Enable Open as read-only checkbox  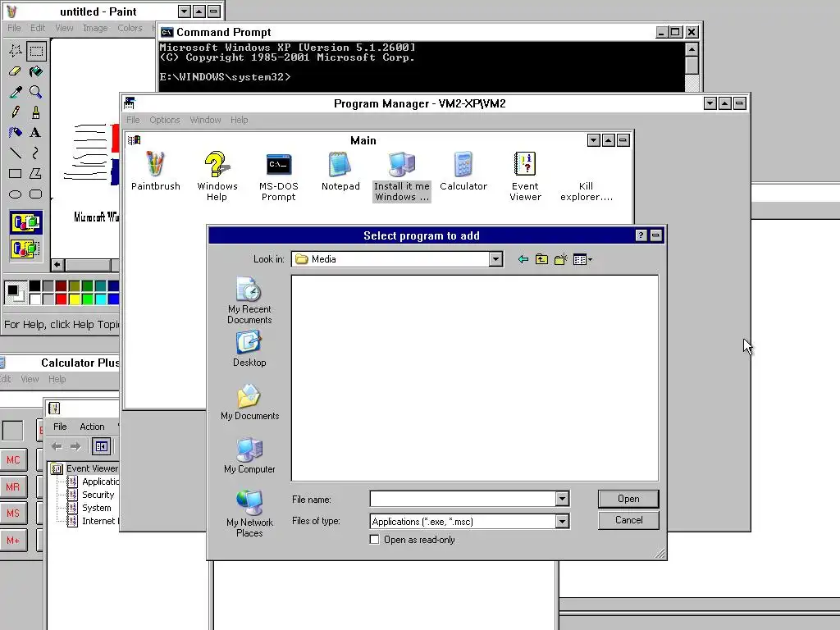tap(374, 540)
